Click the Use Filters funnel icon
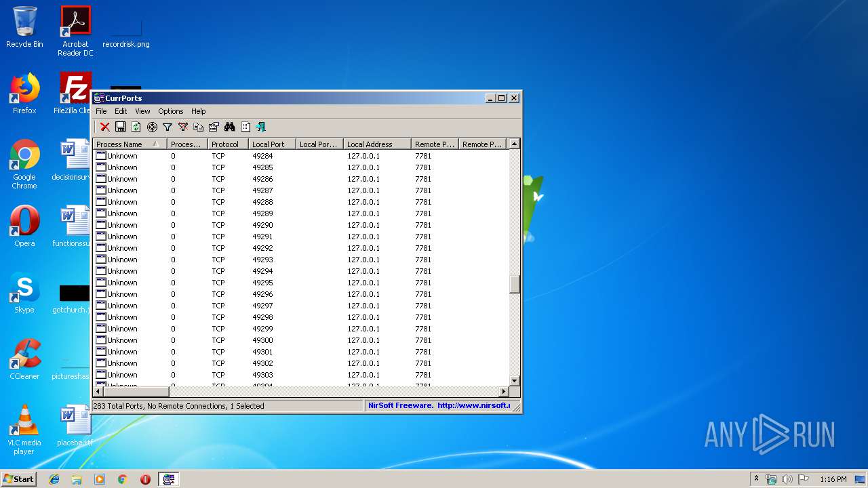Viewport: 868px width, 488px height. 167,127
